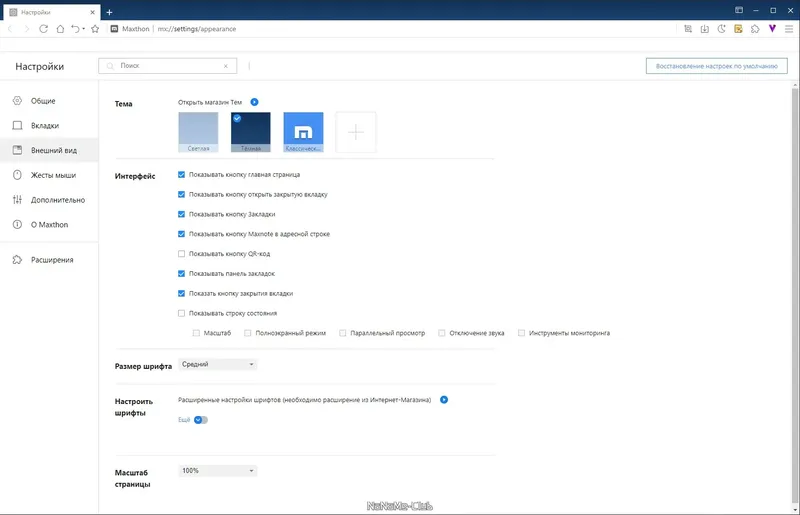Click the address bar URL
Image resolution: width=800 pixels, height=515 pixels.
(196, 29)
